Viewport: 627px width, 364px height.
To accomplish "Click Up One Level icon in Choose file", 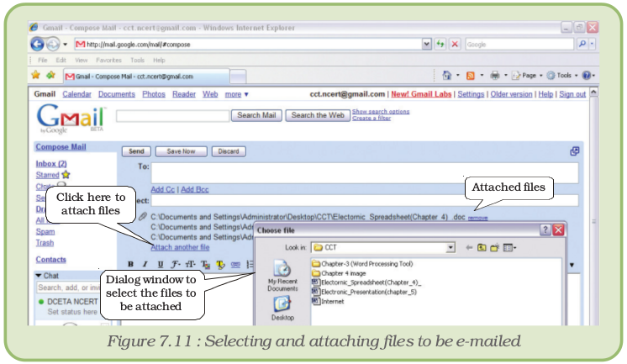I will point(482,248).
